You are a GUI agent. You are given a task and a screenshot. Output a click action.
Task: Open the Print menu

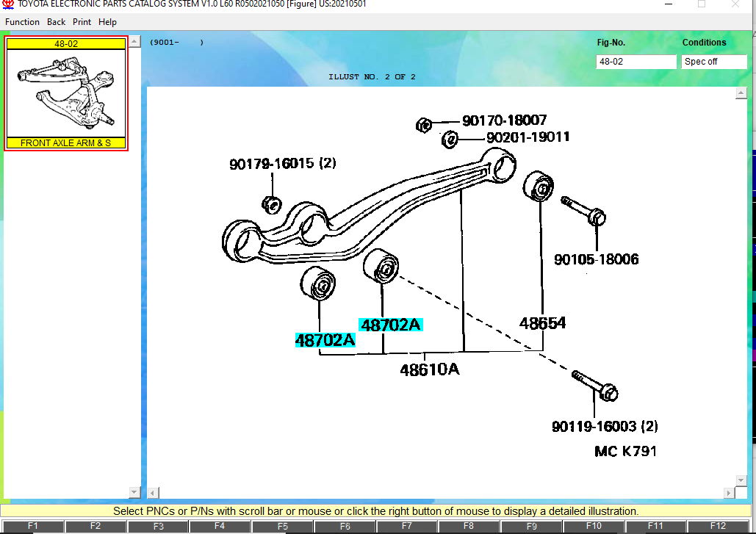pos(82,22)
